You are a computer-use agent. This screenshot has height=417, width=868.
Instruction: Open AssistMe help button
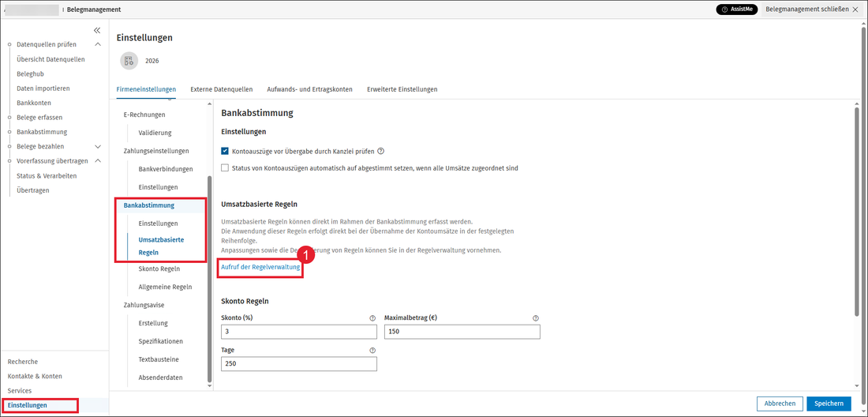coord(735,9)
